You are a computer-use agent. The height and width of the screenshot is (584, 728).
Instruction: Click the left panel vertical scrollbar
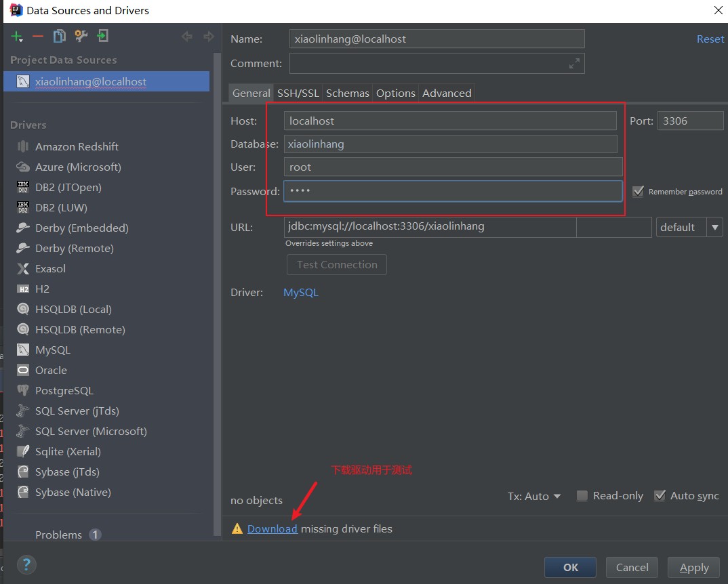pyautogui.click(x=217, y=295)
